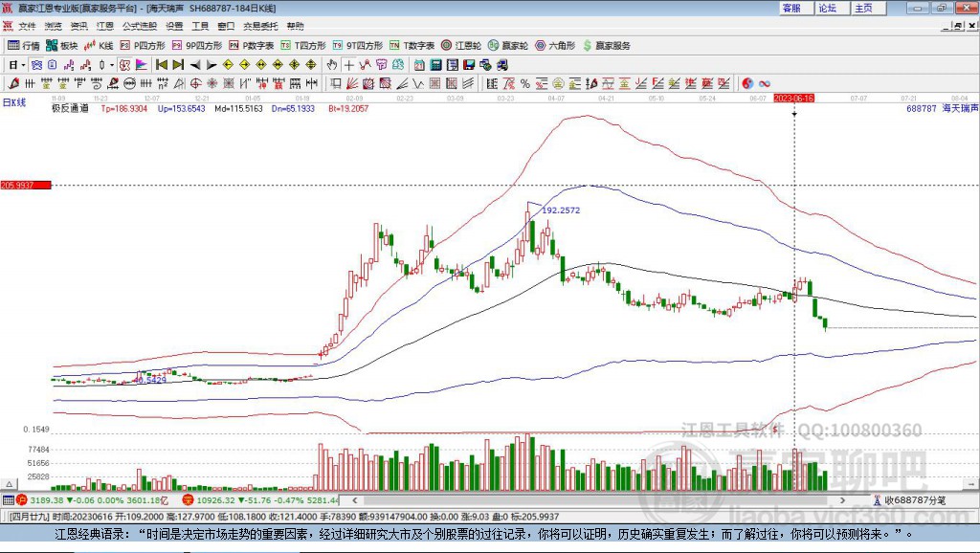Click the 10926.32 index status entry
Screen dimensions: 980x553
(x=260, y=500)
